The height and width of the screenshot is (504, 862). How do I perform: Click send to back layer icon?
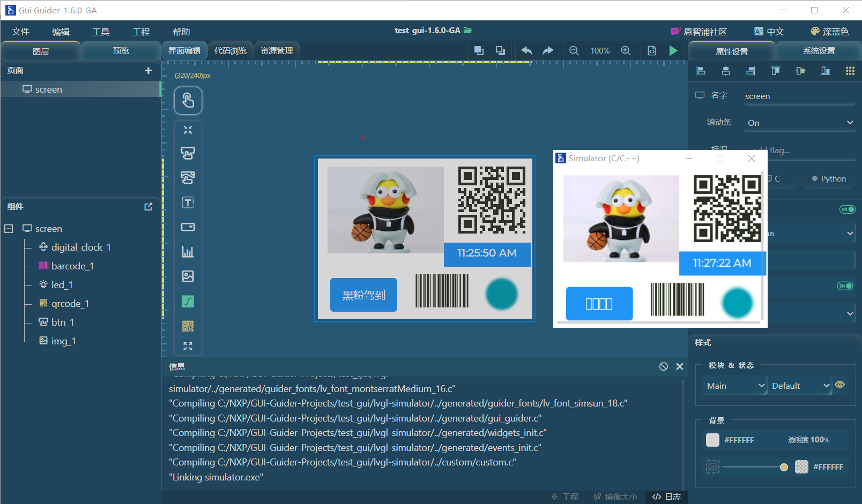[501, 50]
